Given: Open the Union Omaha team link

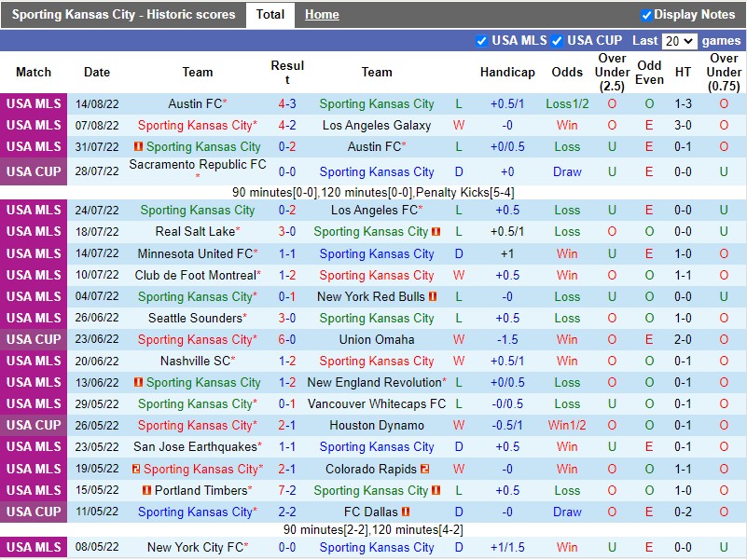Looking at the screenshot, I should pyautogui.click(x=377, y=339).
